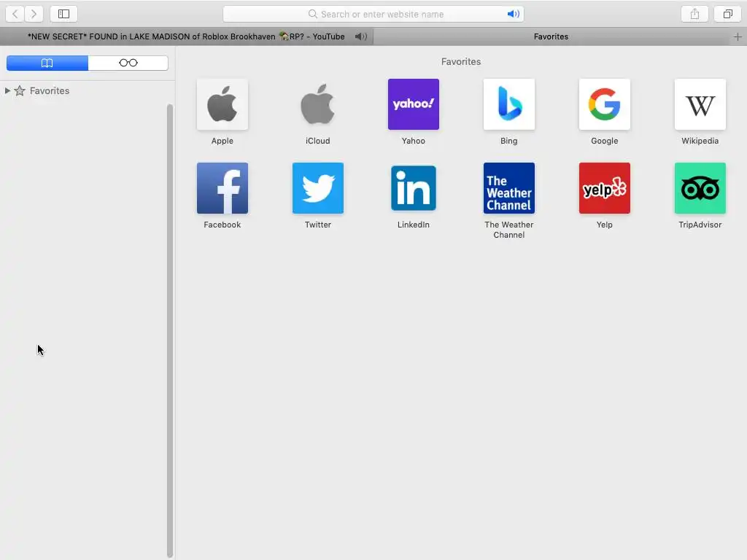This screenshot has height=560, width=747.
Task: Show tab overview button
Action: [x=727, y=14]
